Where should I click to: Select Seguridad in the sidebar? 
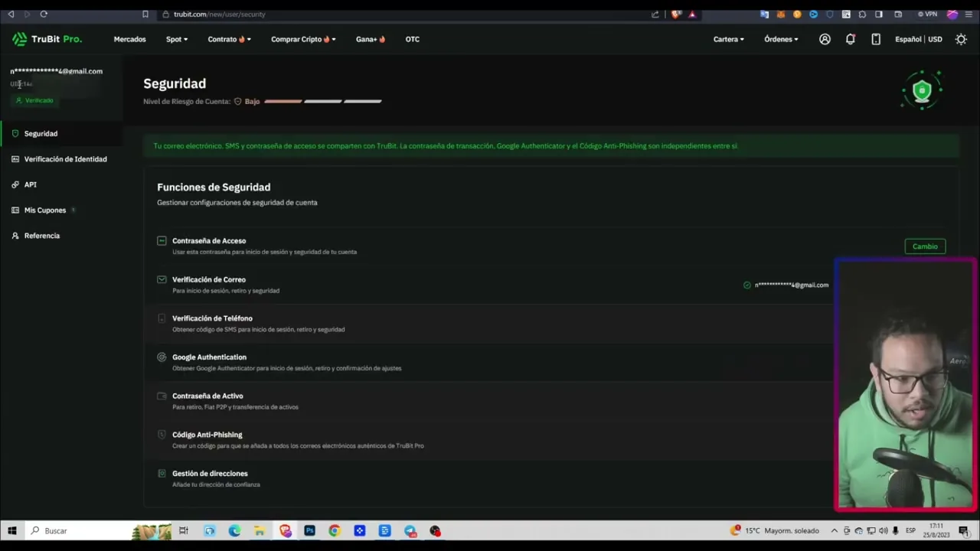[x=61, y=134]
